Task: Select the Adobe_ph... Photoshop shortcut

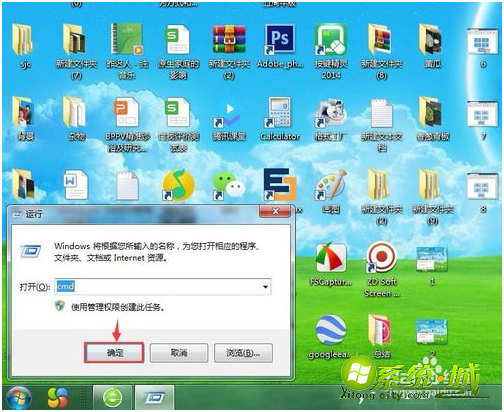Action: (279, 39)
